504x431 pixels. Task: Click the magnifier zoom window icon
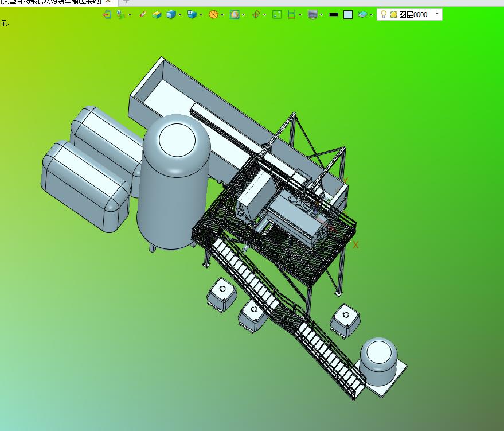(x=235, y=14)
